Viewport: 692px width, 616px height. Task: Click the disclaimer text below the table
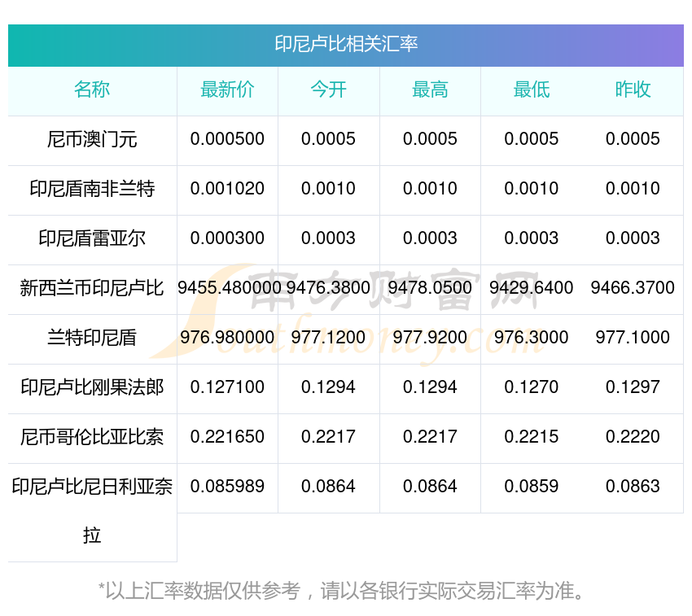click(x=342, y=591)
